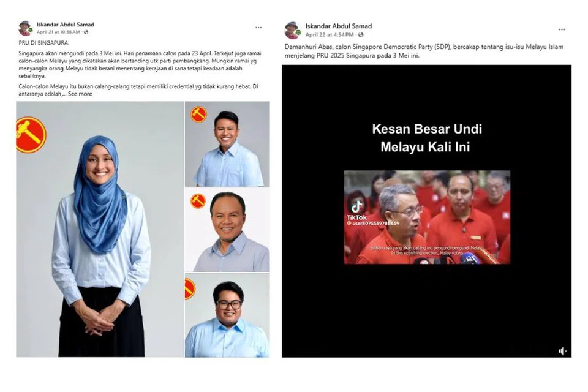Image resolution: width=588 pixels, height=392 pixels.
Task: Play the video of men in red shirts
Action: pyautogui.click(x=427, y=217)
